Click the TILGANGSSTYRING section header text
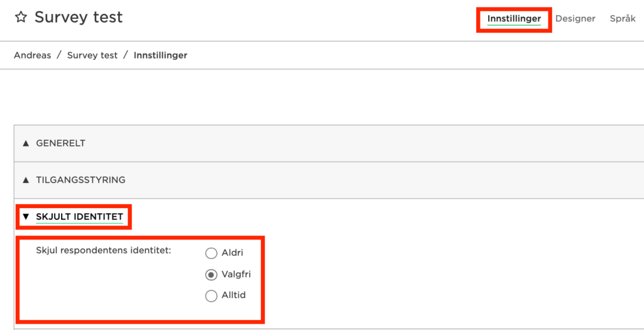Screen dimensions: 644x330 (x=81, y=180)
